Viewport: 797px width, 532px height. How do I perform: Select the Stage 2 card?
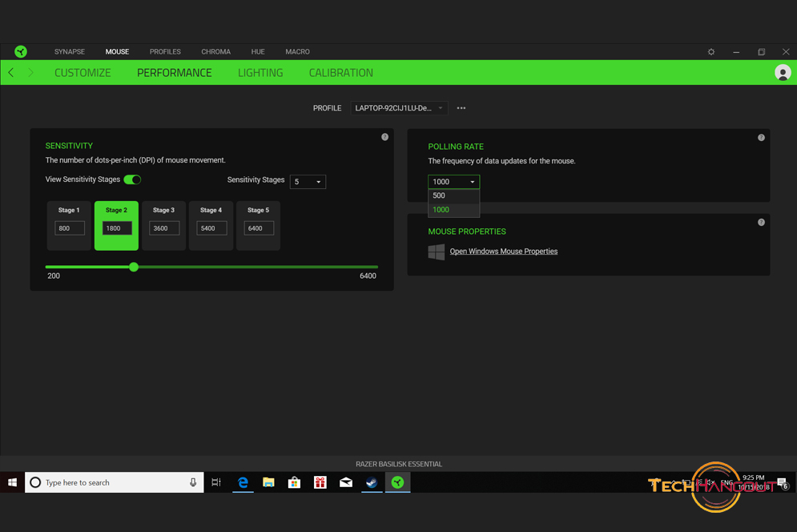point(116,225)
